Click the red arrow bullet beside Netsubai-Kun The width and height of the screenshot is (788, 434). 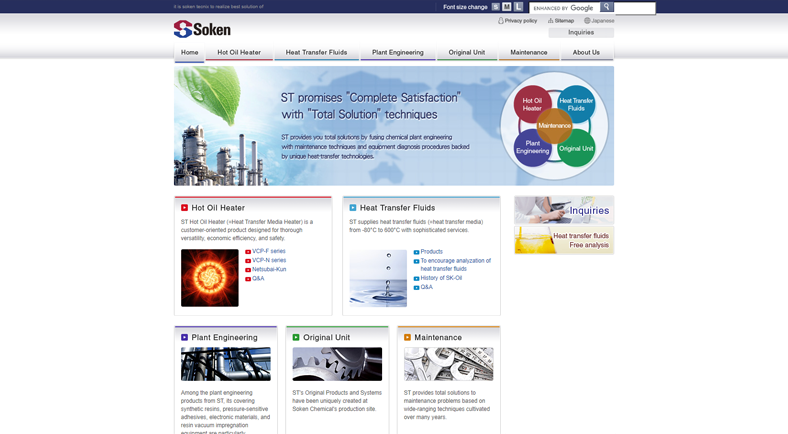tap(248, 270)
